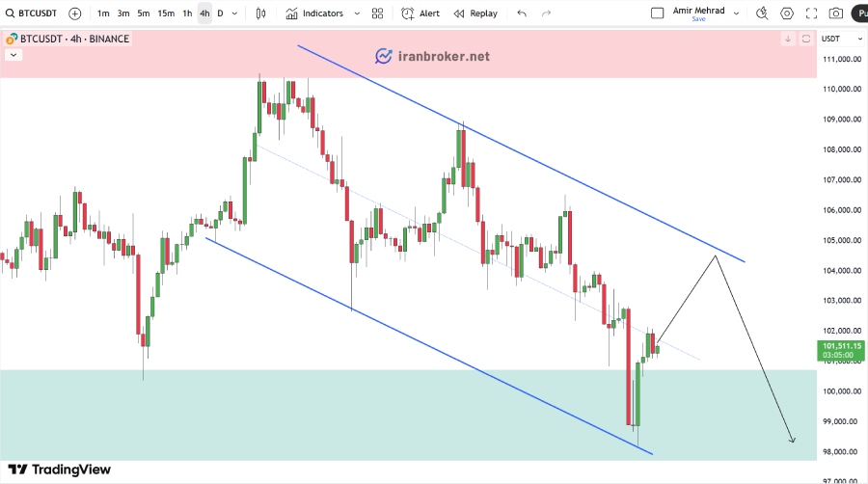
Task: Open chart settings hexagon icon
Action: tap(787, 13)
